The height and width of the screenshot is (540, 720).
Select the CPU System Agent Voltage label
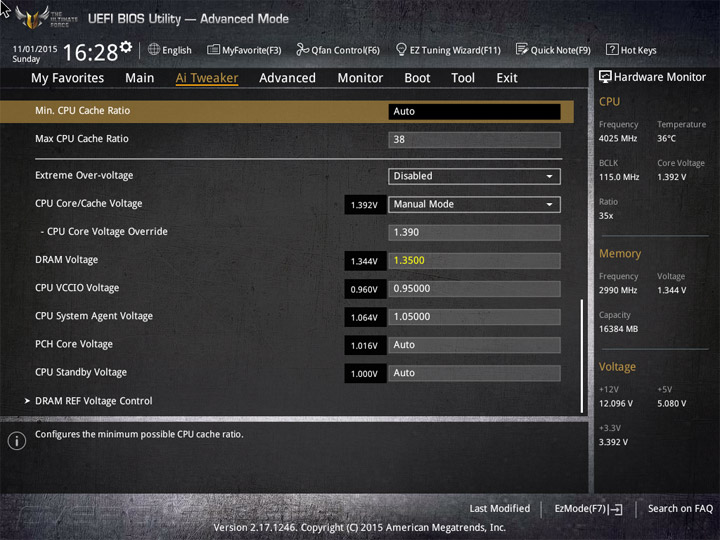tap(94, 316)
